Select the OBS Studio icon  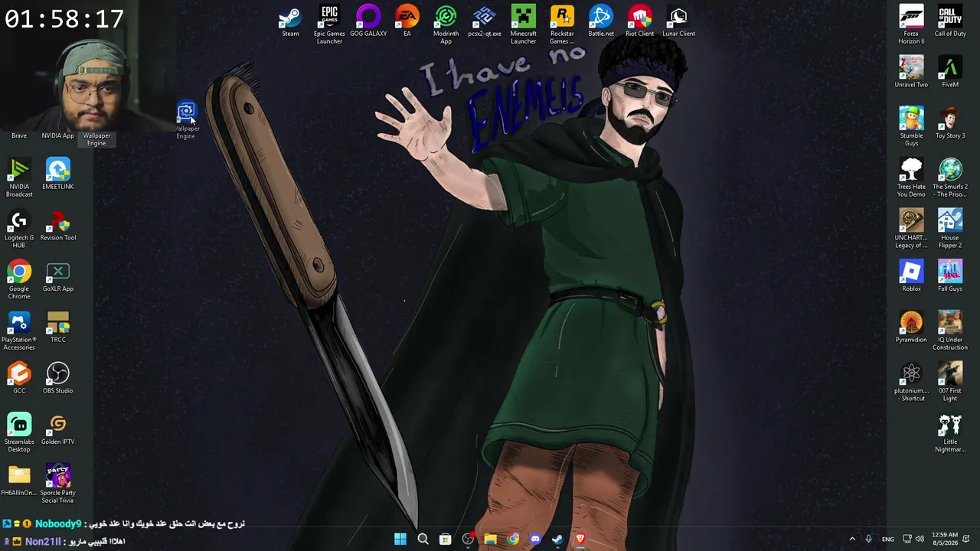58,379
